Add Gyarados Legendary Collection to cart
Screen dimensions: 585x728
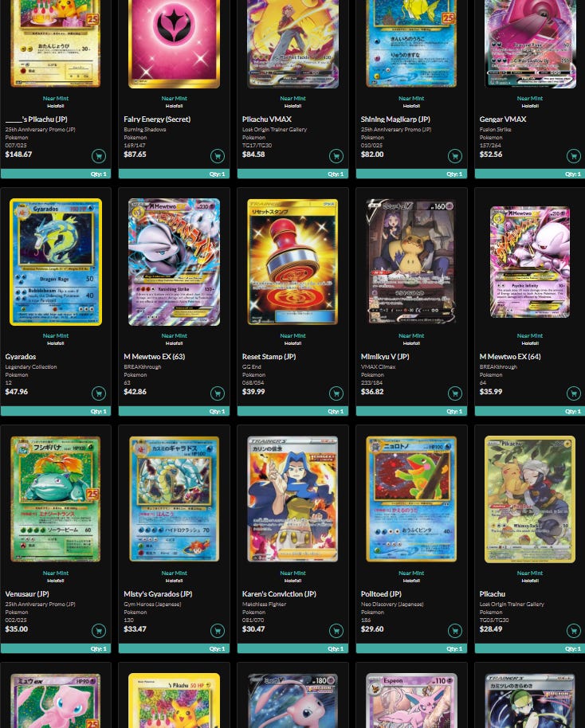pyautogui.click(x=99, y=393)
